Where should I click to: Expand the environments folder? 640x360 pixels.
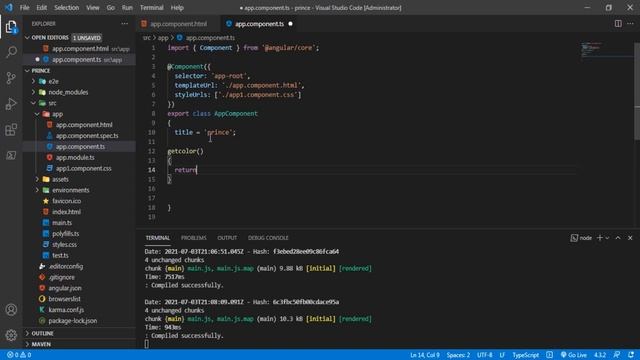(x=37, y=190)
